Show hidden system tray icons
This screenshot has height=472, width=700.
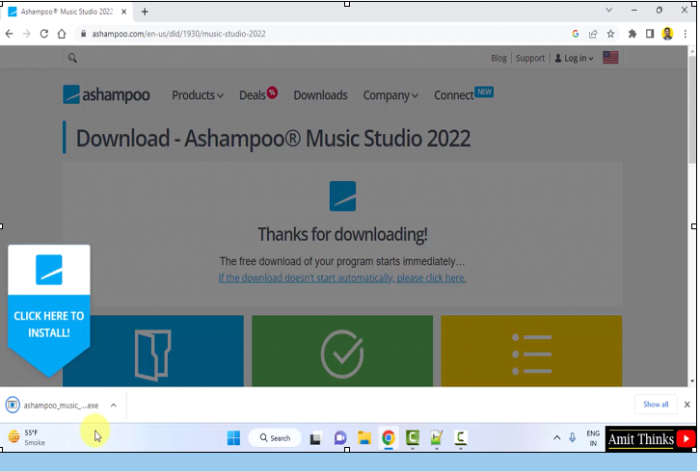pyautogui.click(x=557, y=438)
